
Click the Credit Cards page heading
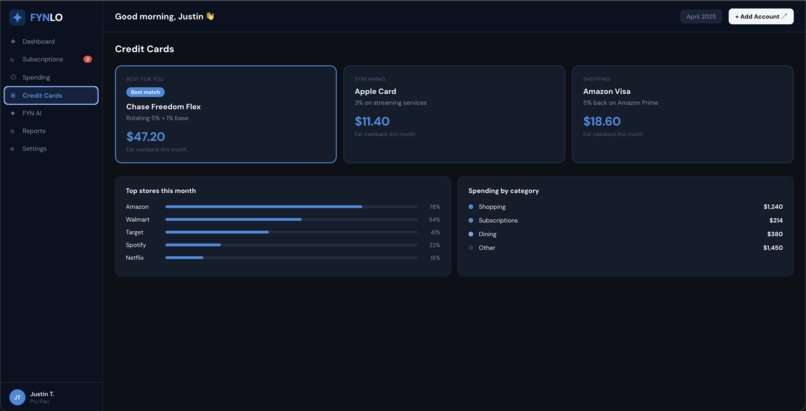tap(144, 49)
